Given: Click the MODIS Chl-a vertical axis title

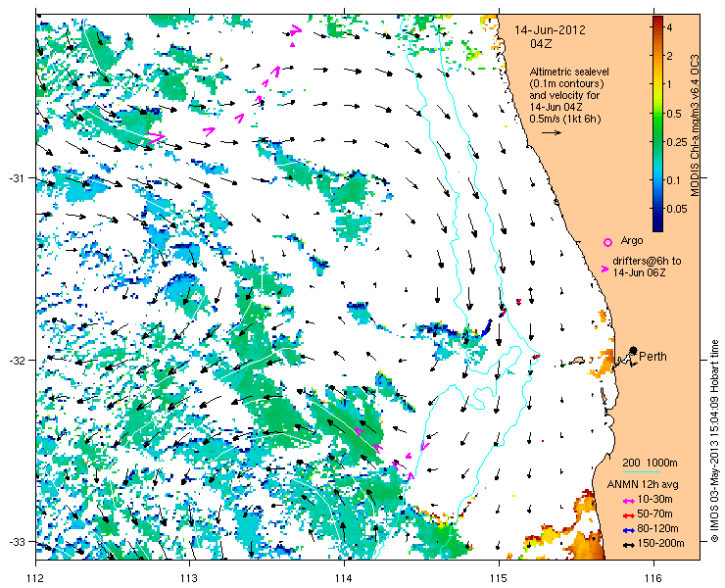Looking at the screenshot, I should [x=694, y=125].
